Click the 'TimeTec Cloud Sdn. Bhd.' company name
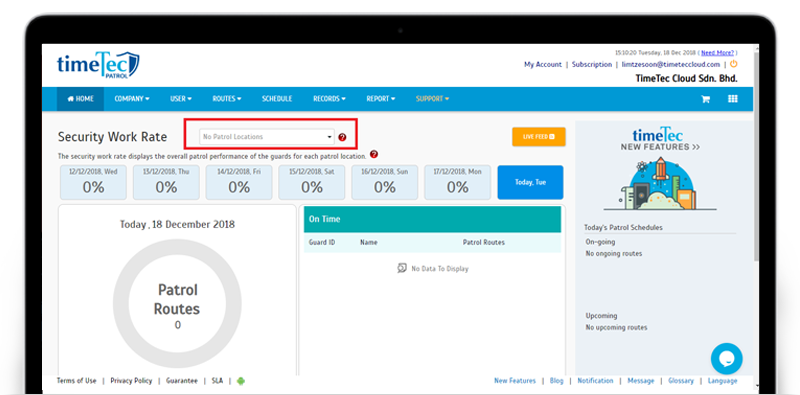This screenshot has height=395, width=800. [686, 79]
